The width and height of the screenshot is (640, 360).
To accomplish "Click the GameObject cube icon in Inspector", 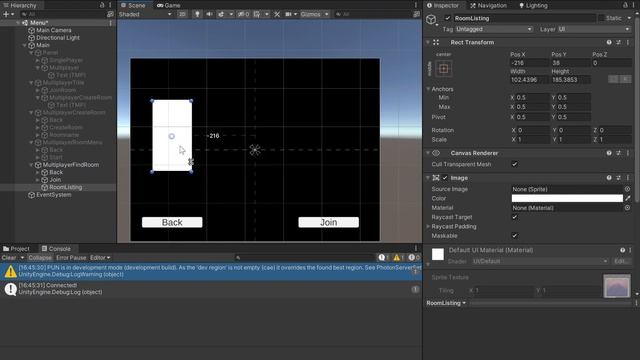I will click(431, 19).
